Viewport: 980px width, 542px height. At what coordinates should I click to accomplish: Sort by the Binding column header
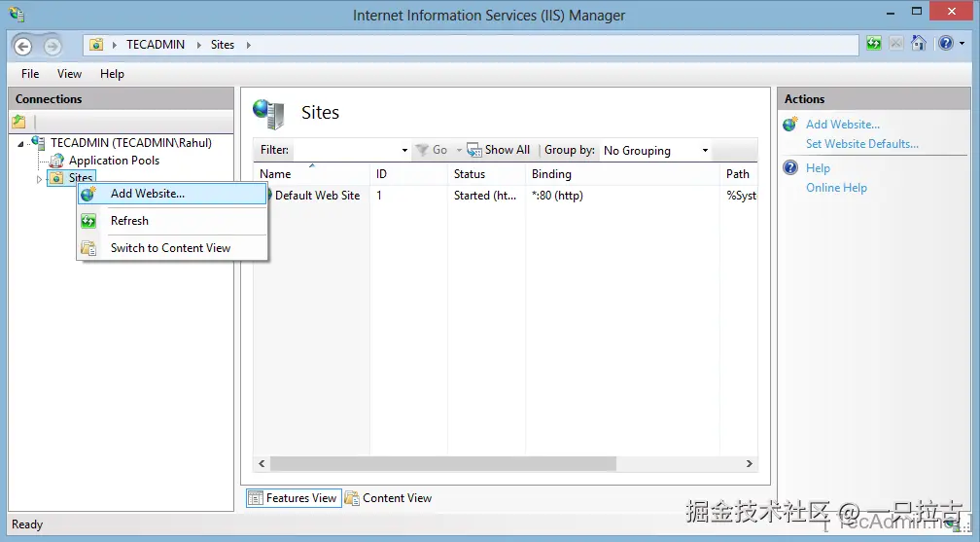622,174
